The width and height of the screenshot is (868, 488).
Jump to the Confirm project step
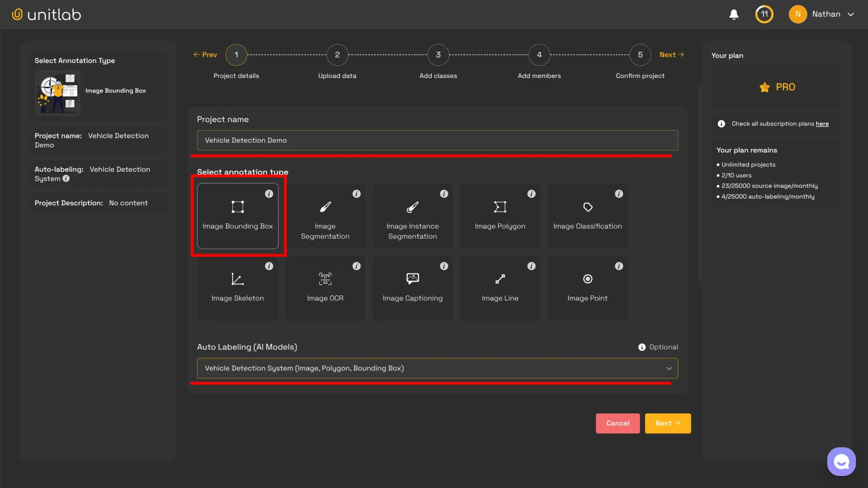coord(640,55)
